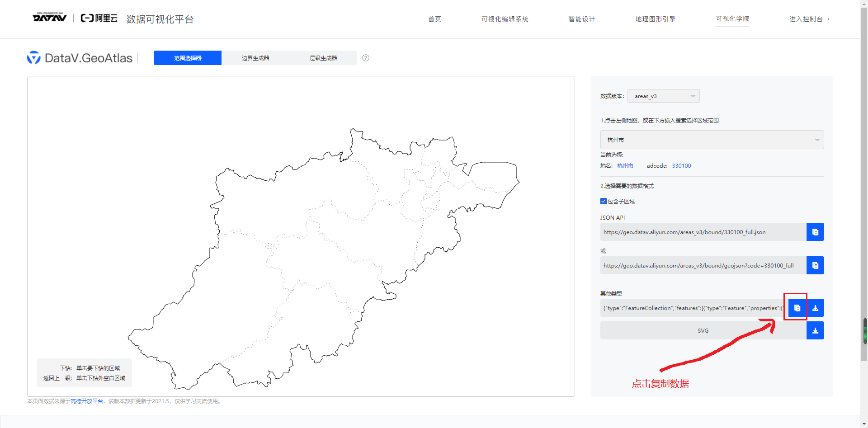Viewport: 868px width, 428px height.
Task: Copy the JSON API link for 330100_full
Action: pyautogui.click(x=815, y=232)
